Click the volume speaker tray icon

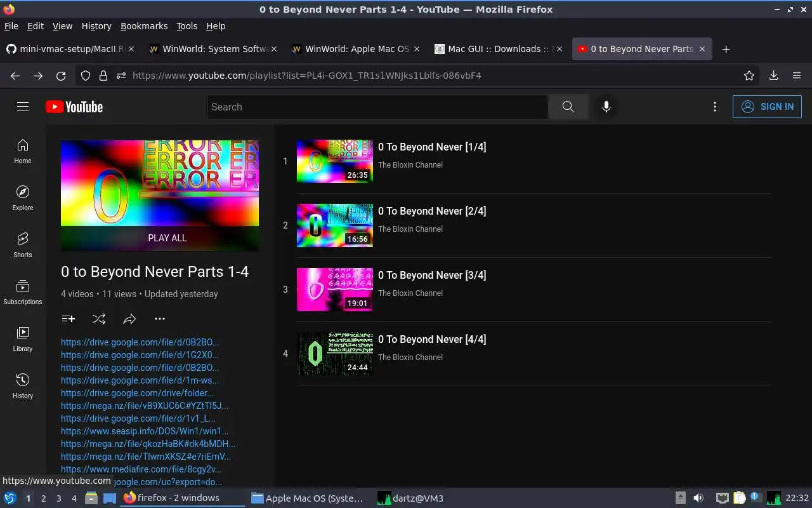698,498
